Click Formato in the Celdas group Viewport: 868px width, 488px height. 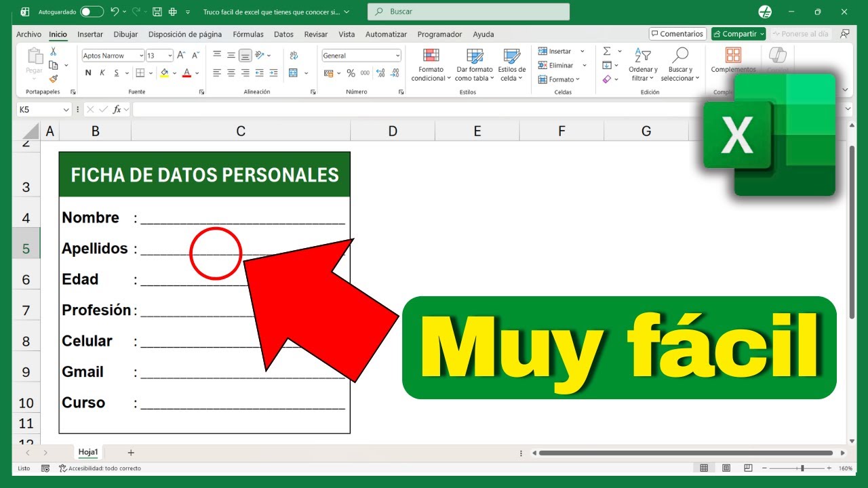559,79
